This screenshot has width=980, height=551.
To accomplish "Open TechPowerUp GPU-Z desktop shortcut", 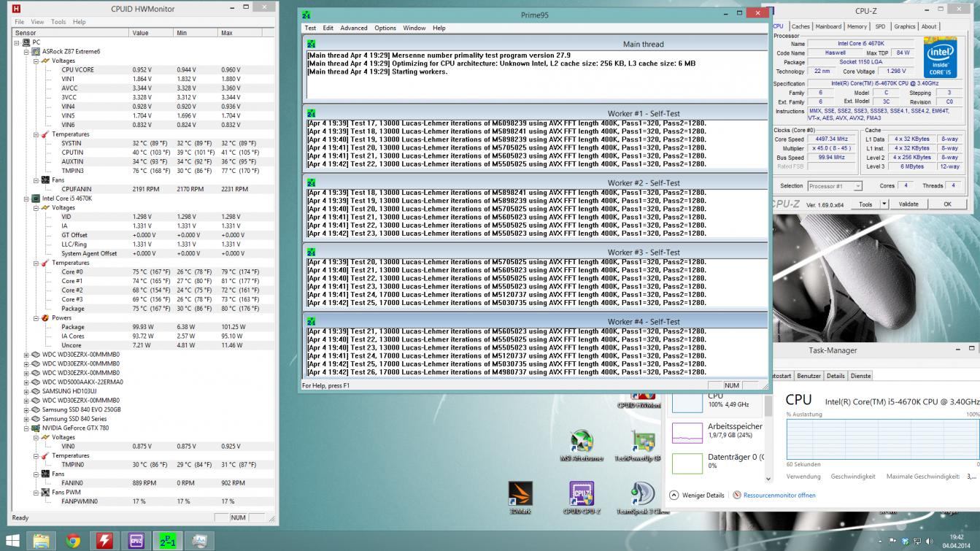I will coord(644,445).
